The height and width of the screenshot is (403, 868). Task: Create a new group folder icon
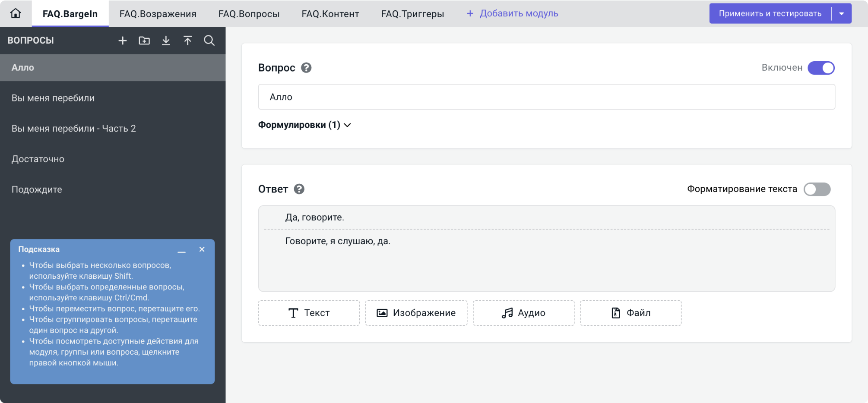click(144, 41)
